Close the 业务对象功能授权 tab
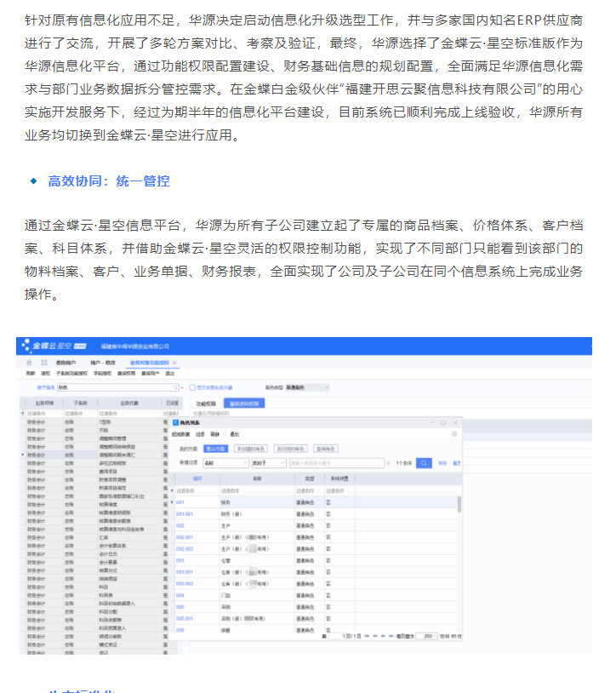This screenshot has width=616, height=693. click(174, 363)
